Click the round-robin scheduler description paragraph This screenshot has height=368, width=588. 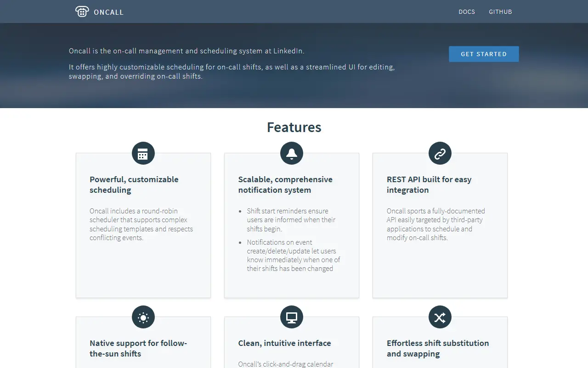coord(141,224)
